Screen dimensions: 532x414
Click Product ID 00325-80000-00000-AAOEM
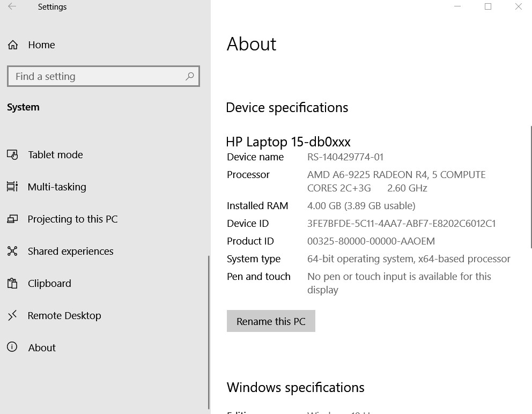coord(371,241)
